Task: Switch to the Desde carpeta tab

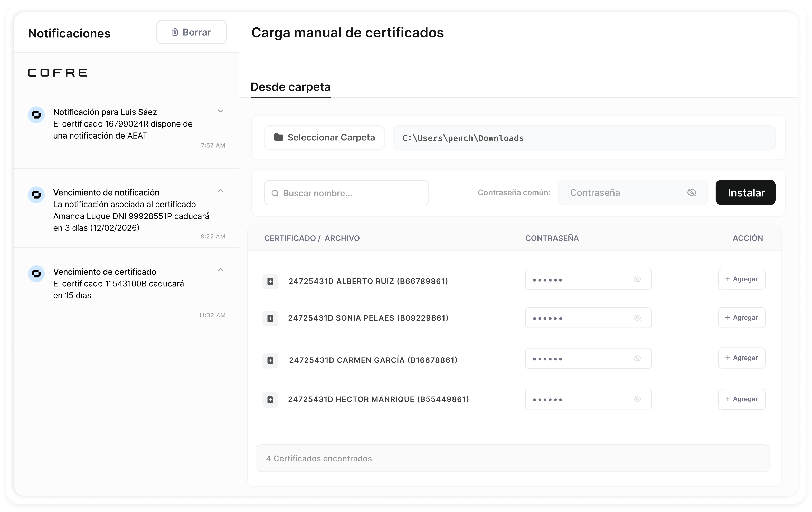Action: (x=290, y=87)
